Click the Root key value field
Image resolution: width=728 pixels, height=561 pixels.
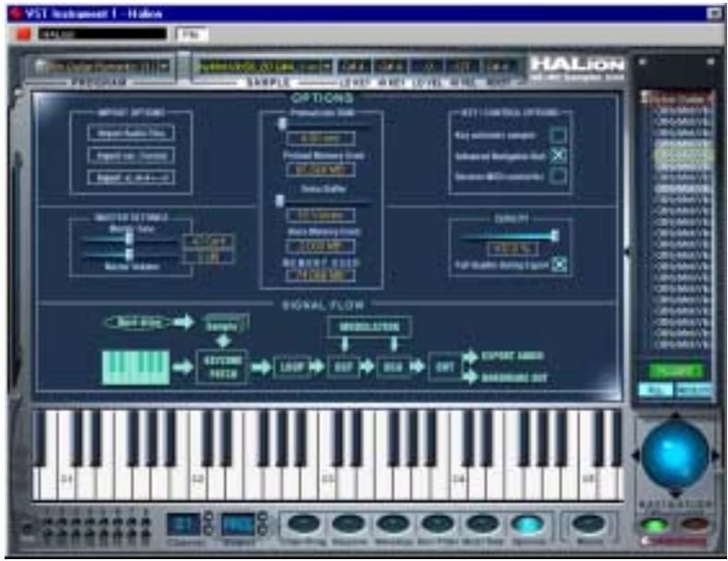pos(500,67)
